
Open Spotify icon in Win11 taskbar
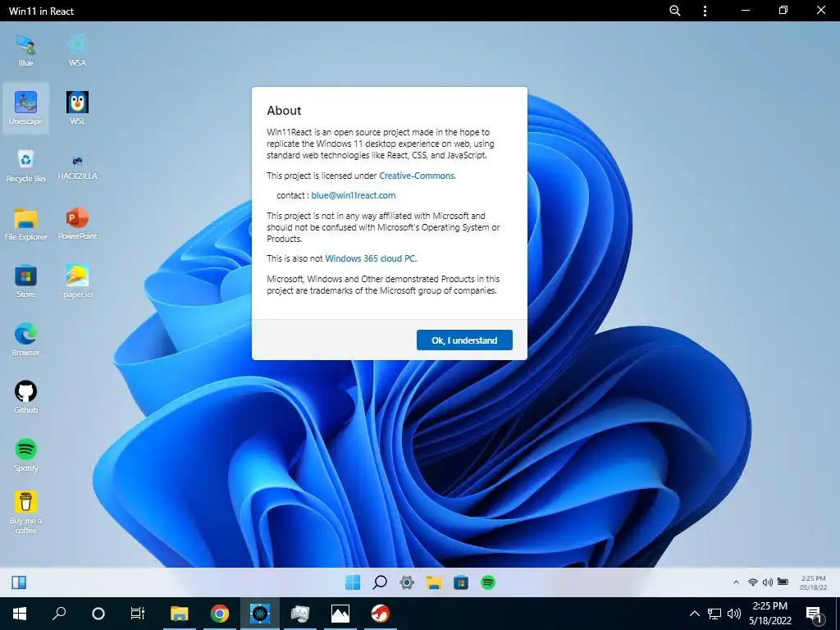488,582
